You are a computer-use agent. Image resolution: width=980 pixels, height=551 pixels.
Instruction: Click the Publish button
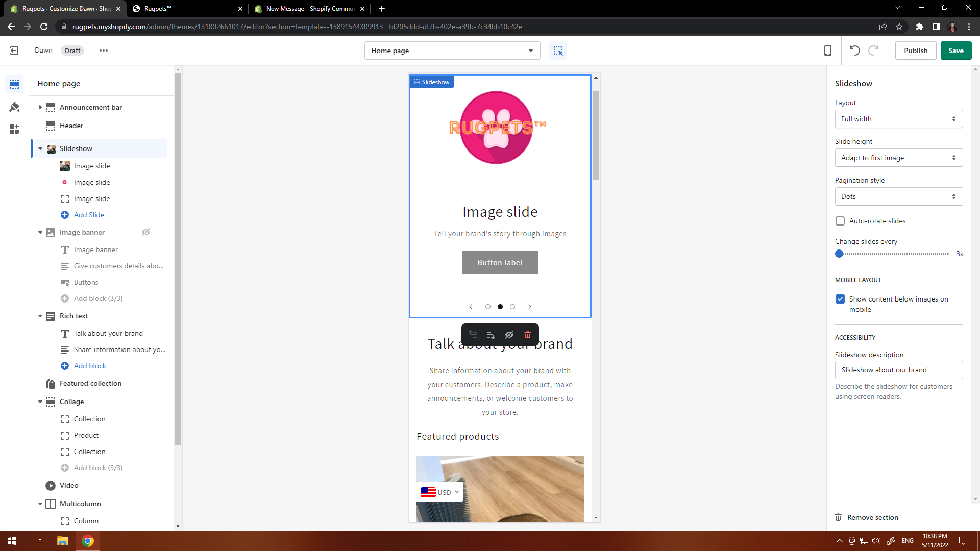click(915, 51)
